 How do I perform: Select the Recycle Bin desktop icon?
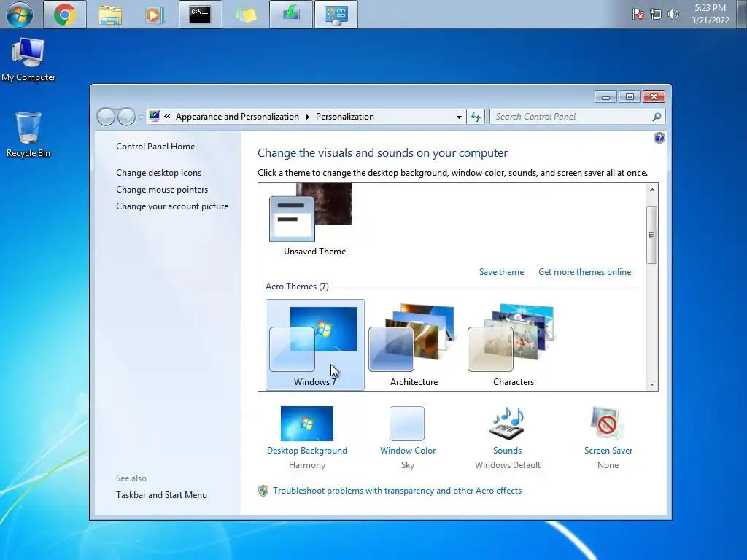[28, 134]
